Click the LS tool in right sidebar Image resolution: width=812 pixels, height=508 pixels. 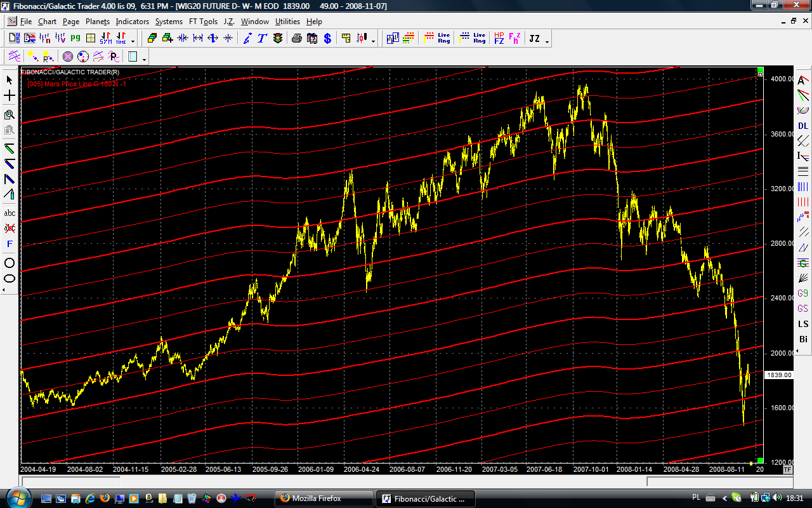click(803, 324)
